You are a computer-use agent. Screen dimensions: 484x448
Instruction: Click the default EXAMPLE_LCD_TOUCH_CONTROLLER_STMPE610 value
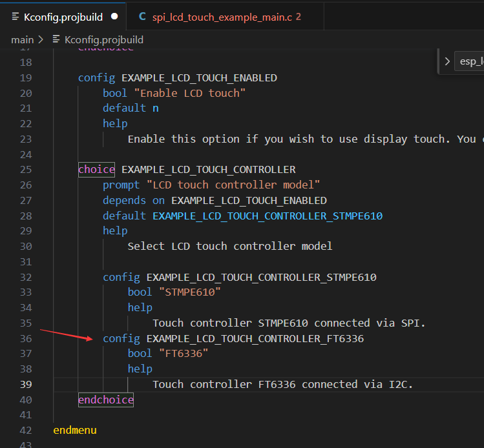[268, 216]
